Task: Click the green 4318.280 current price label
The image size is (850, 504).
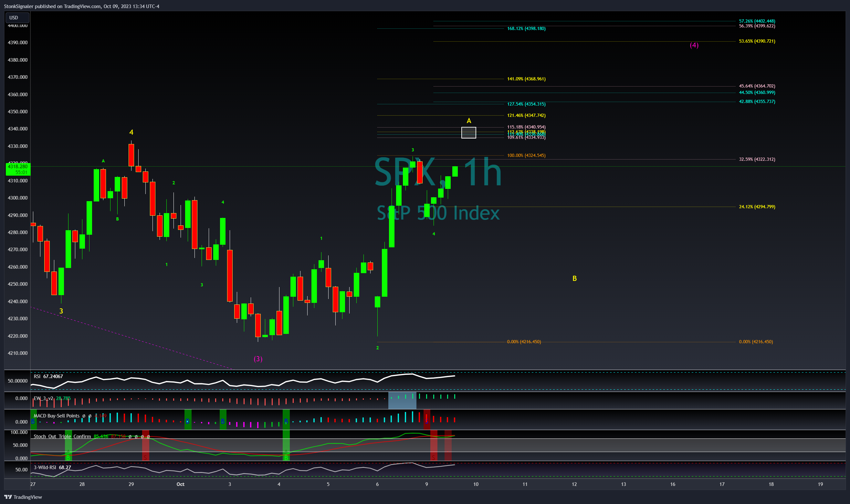Action: [x=18, y=169]
